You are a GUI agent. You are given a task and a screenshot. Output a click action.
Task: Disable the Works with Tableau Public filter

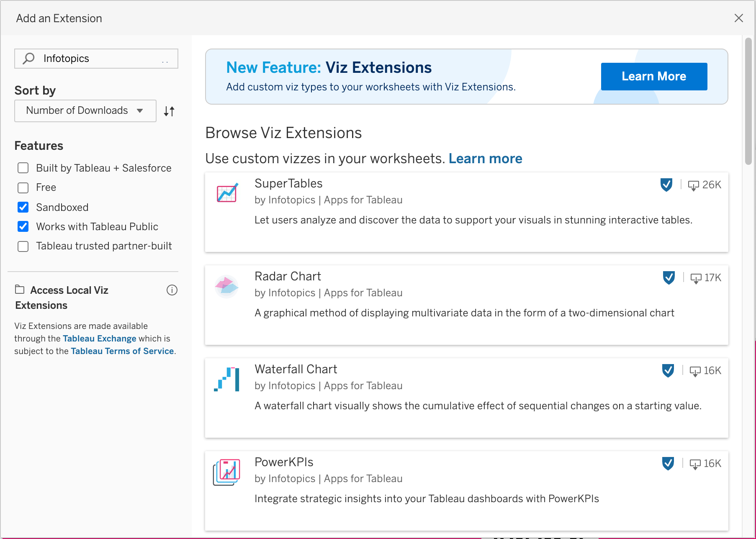(x=23, y=227)
